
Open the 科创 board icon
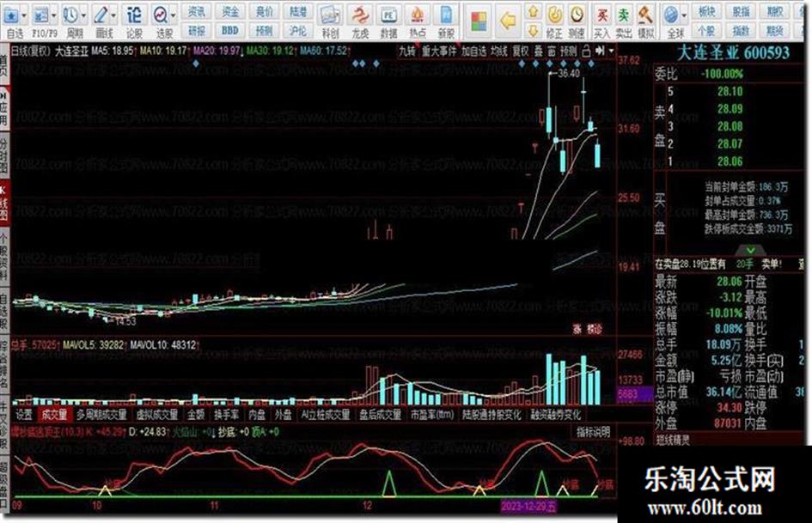point(330,15)
